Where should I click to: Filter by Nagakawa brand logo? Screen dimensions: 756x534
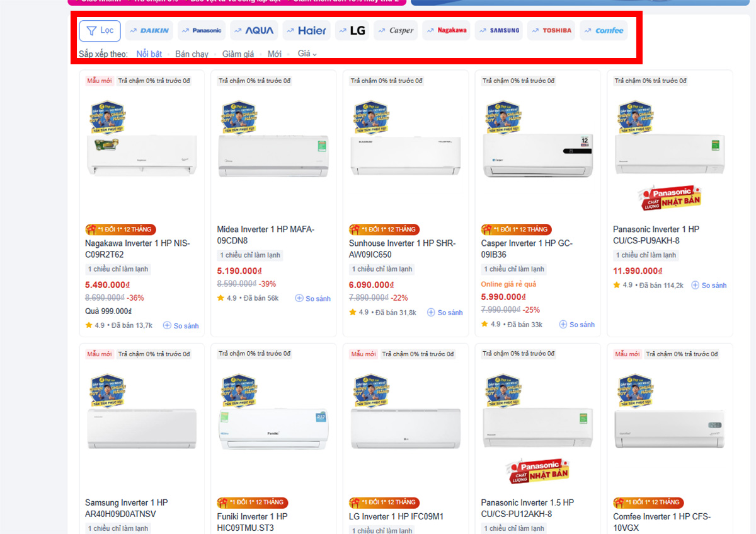coord(446,30)
